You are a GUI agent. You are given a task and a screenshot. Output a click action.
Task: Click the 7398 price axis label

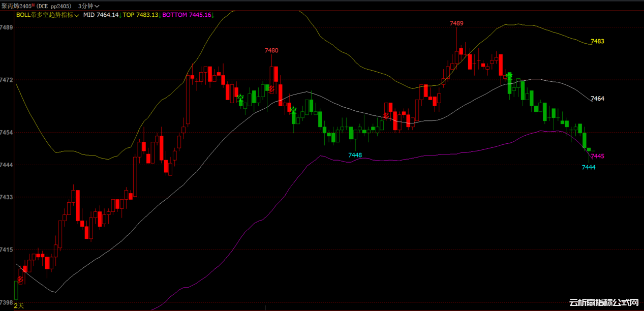[x=7, y=303]
